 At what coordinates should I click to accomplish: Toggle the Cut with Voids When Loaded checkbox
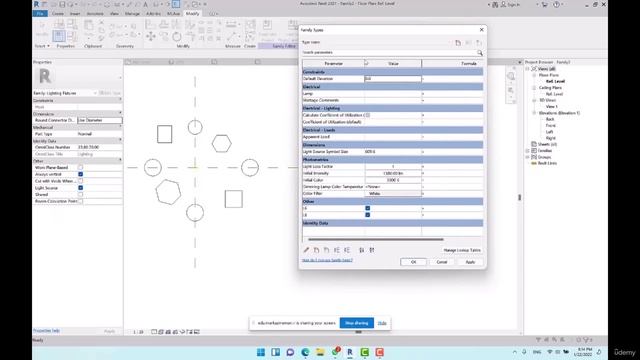pyautogui.click(x=80, y=181)
